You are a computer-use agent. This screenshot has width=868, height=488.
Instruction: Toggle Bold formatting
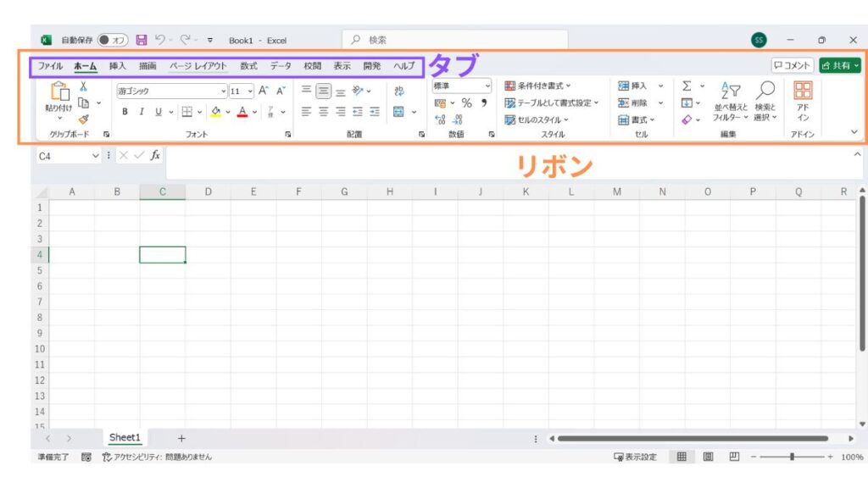tap(125, 112)
